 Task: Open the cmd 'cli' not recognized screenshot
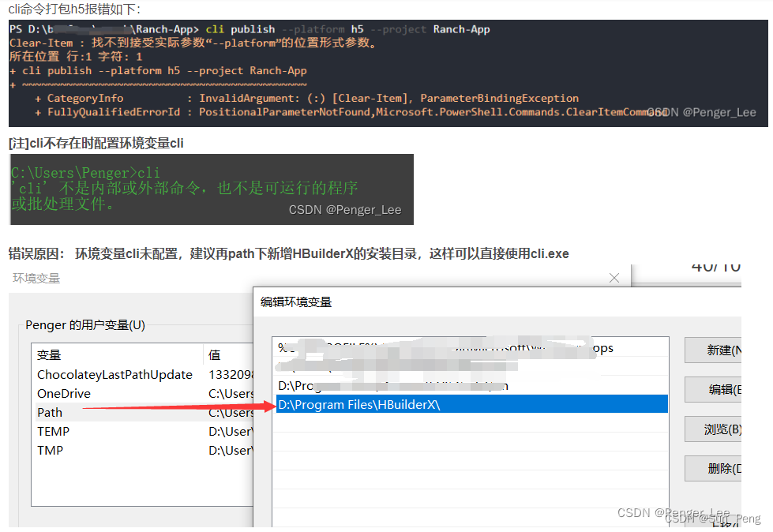pyautogui.click(x=212, y=189)
